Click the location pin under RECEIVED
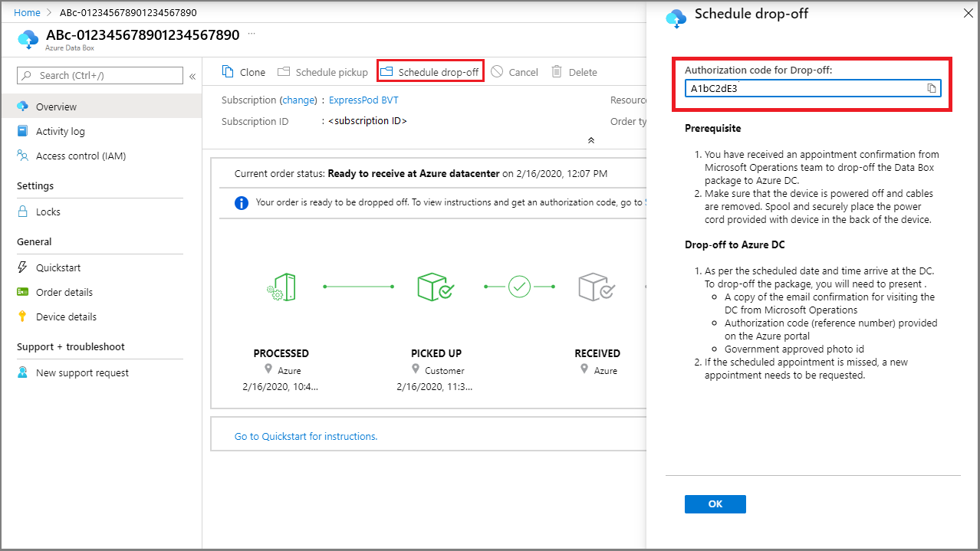Screen dimensions: 980x551 click(585, 370)
